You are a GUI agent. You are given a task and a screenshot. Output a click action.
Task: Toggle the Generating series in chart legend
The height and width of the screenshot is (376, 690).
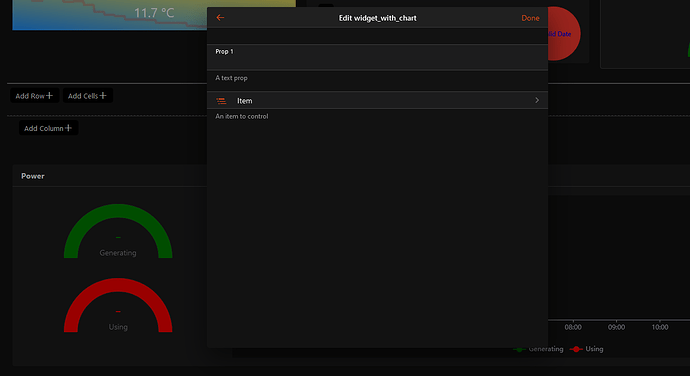point(538,349)
